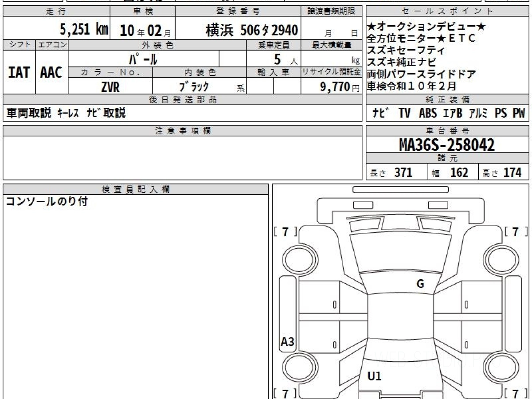
Task: Select the 両側パワースライドドア sales point line
Action: [x=421, y=74]
